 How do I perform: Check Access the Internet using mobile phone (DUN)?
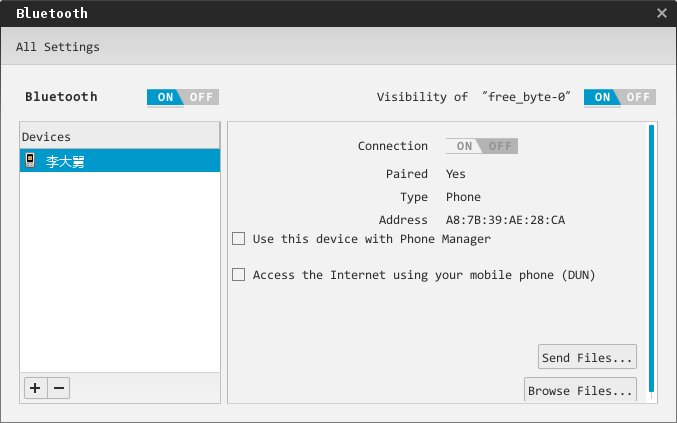pyautogui.click(x=239, y=275)
